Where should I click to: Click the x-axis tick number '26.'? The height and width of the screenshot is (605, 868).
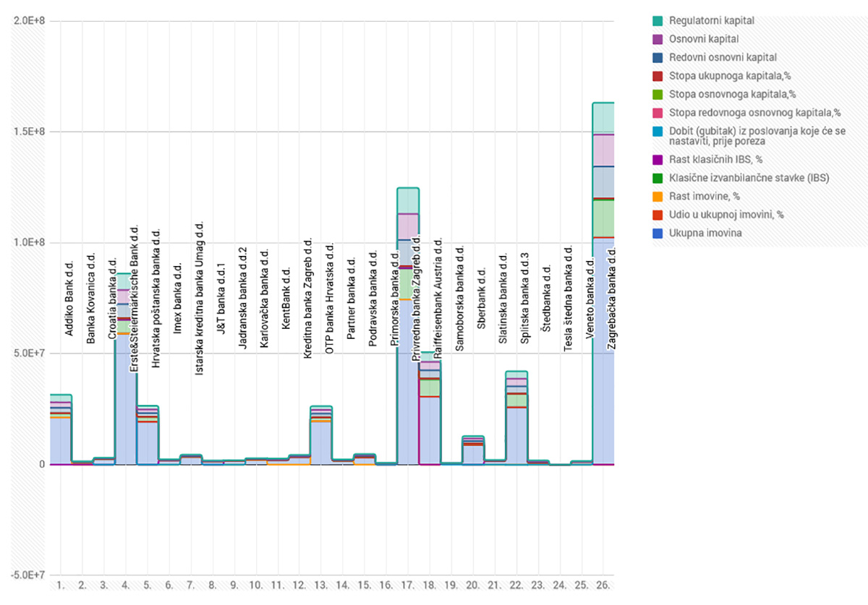603,585
